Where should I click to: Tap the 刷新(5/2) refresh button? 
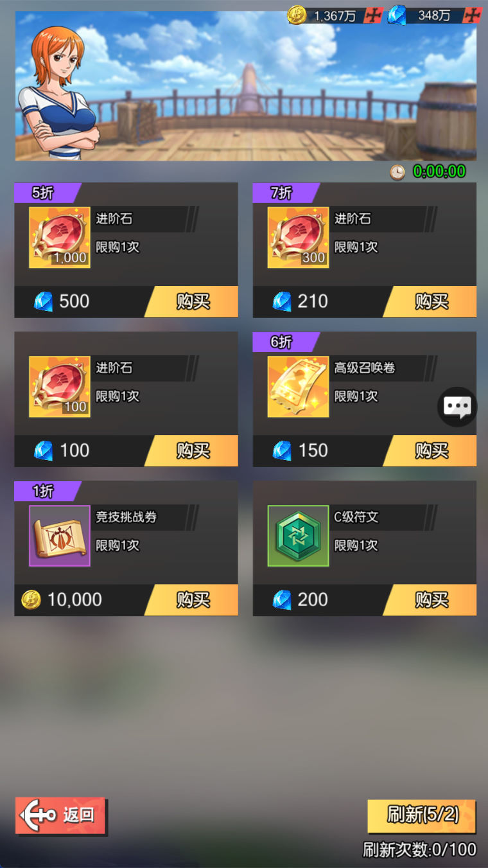tap(422, 815)
